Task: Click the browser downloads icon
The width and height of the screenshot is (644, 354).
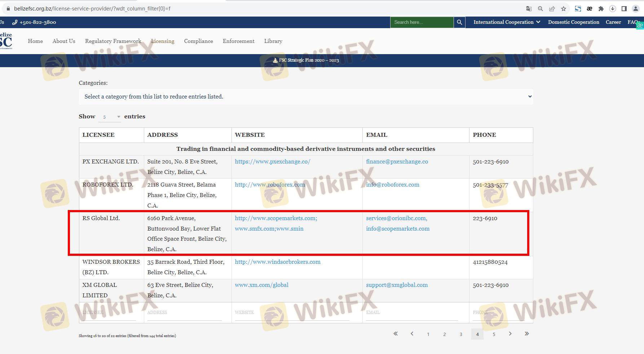Action: click(612, 9)
